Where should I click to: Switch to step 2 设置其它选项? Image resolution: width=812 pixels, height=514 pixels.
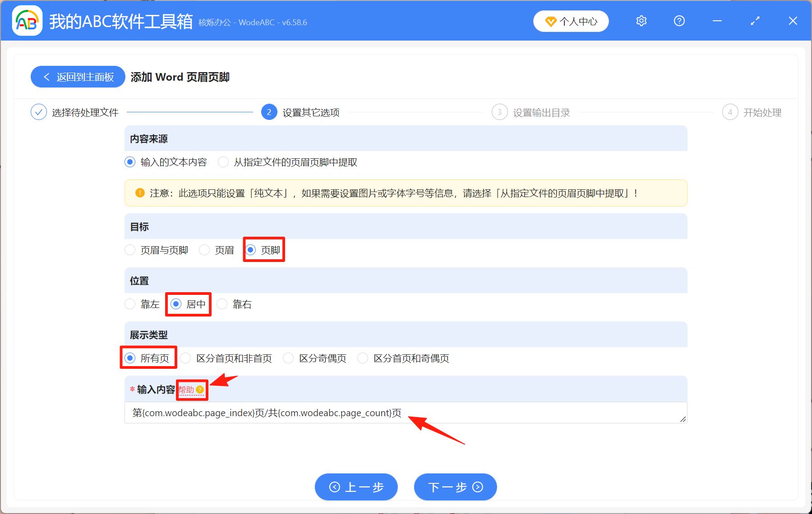[x=269, y=112]
